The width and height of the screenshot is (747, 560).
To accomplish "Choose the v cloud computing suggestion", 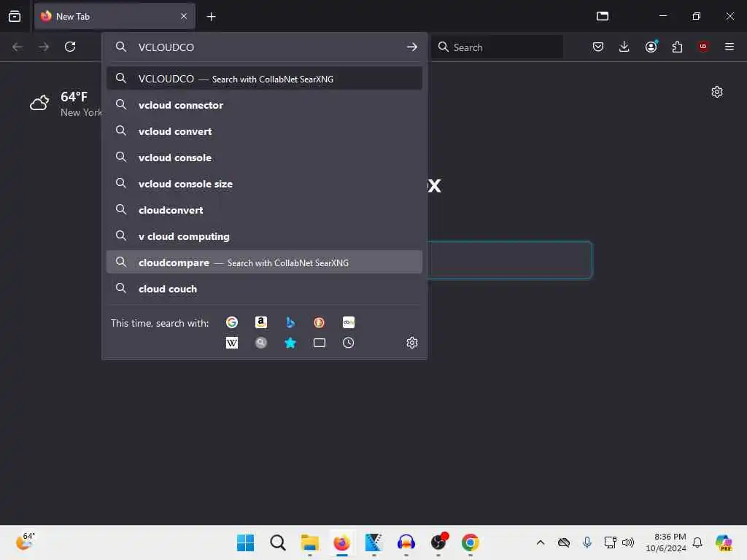I will (x=264, y=236).
